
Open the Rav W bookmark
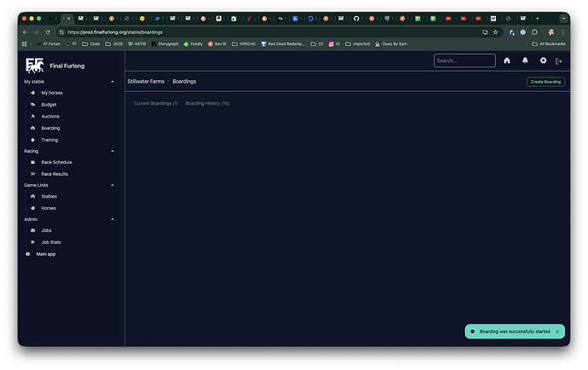(217, 43)
